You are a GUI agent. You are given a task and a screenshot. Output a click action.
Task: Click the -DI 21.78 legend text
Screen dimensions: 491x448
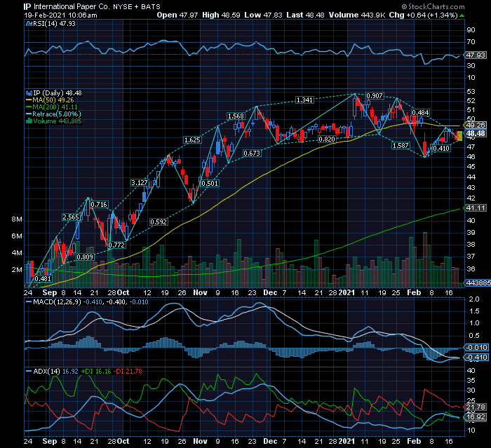[128, 372]
